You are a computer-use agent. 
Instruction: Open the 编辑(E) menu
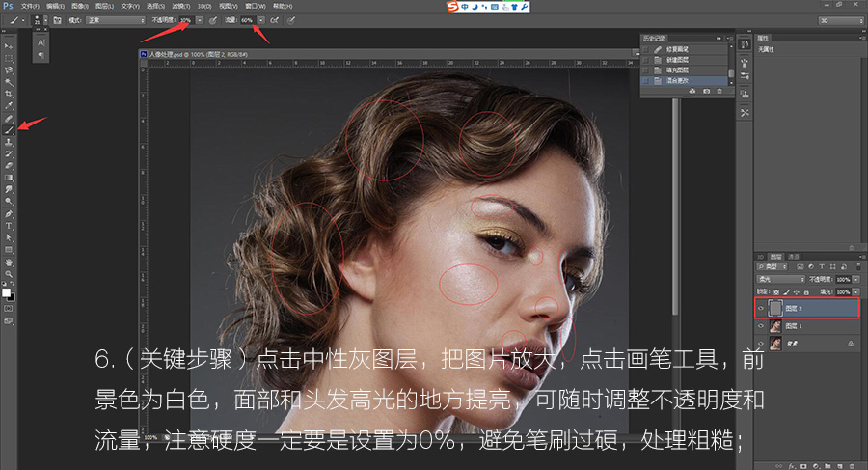coord(55,6)
